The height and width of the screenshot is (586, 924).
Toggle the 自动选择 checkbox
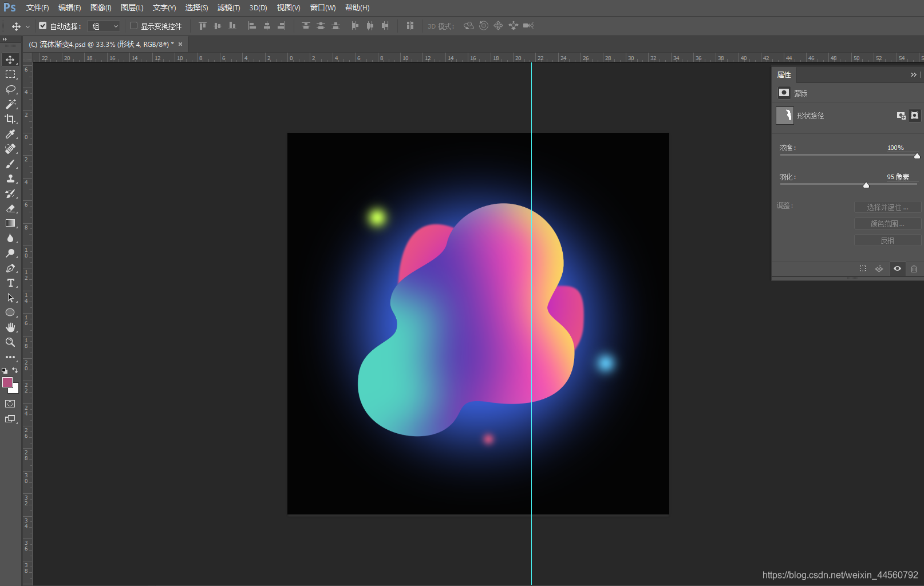point(42,26)
